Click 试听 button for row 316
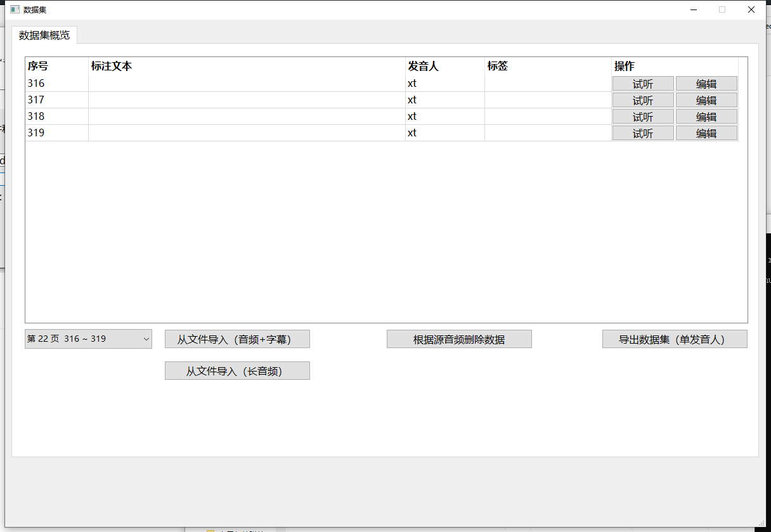 click(643, 84)
